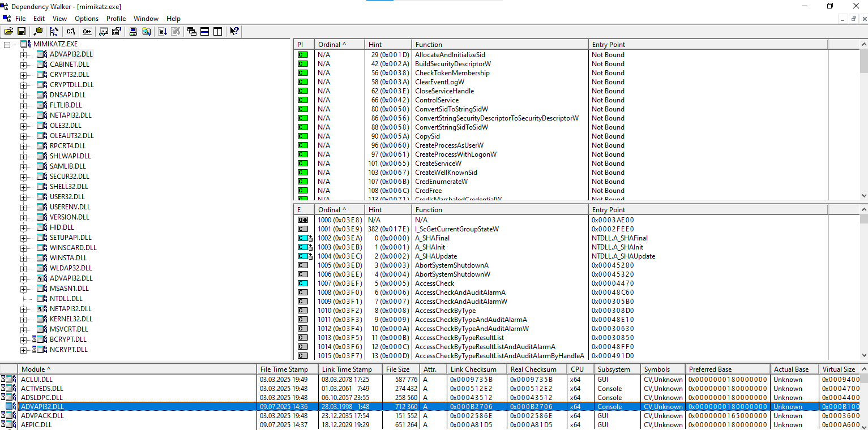Expand the CRYPT32.DLL tree node
The height and width of the screenshot is (430, 868).
[x=23, y=75]
